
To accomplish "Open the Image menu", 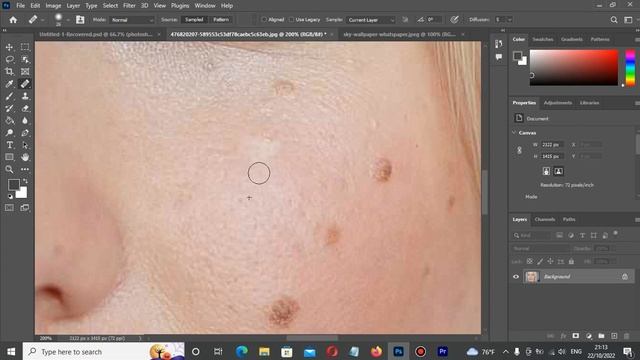I will point(53,6).
